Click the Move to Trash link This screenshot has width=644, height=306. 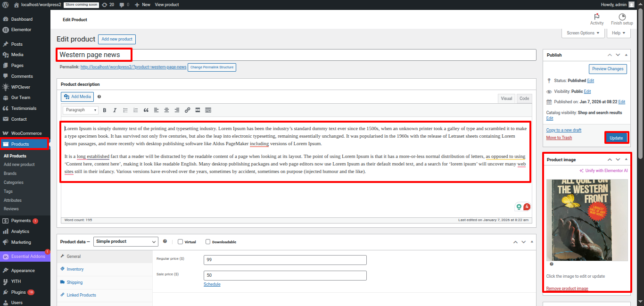pos(559,138)
